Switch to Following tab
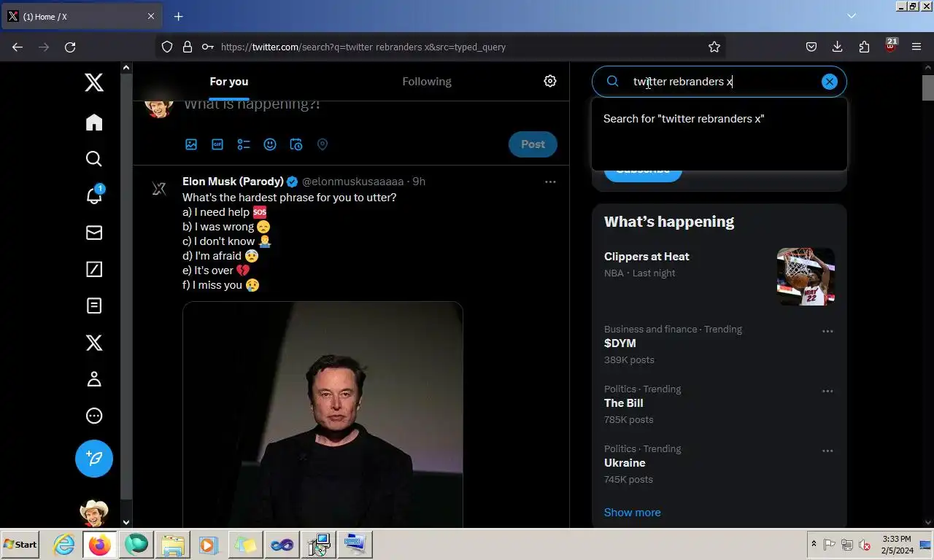 coord(427,82)
